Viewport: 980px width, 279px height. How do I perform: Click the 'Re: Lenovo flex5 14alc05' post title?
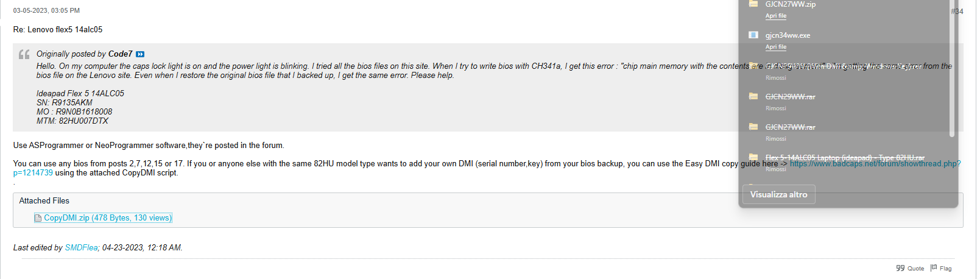pyautogui.click(x=58, y=29)
